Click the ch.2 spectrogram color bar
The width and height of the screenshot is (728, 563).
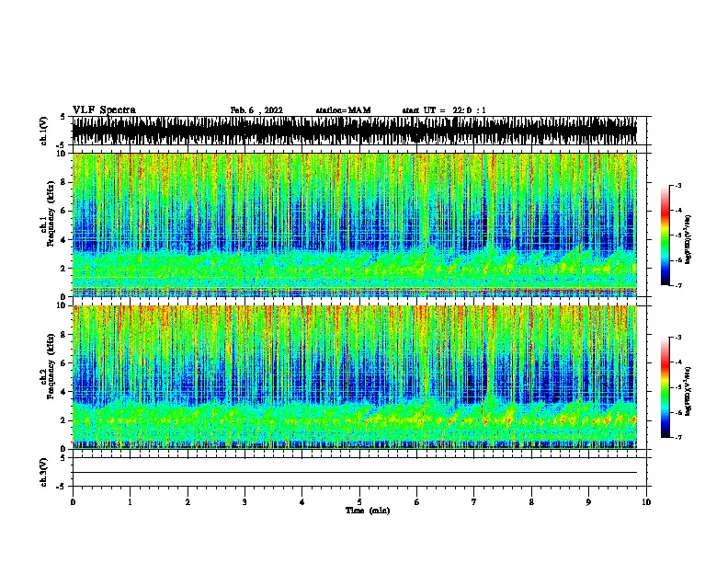coord(665,387)
